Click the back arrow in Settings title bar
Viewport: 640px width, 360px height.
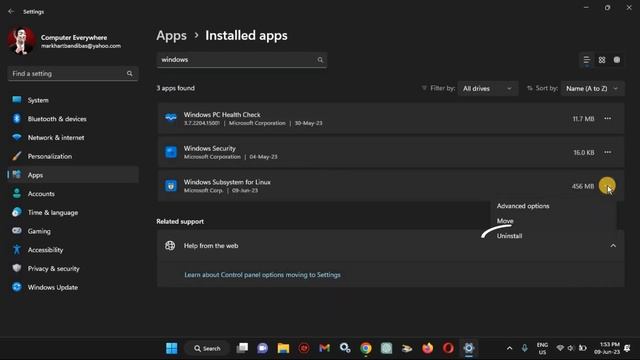click(x=11, y=11)
